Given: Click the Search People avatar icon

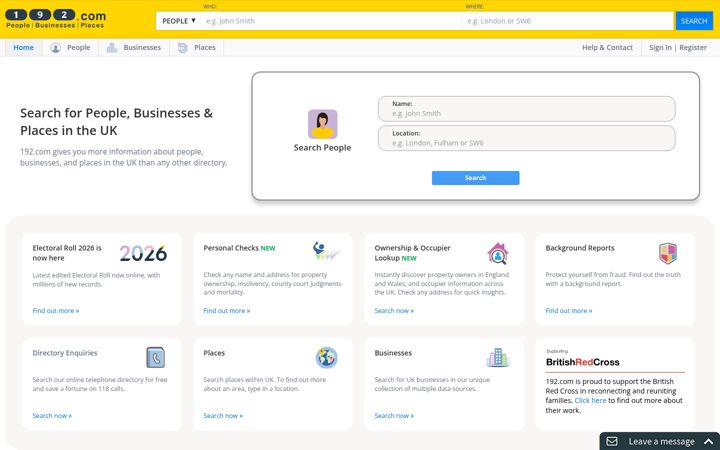Looking at the screenshot, I should click(322, 124).
